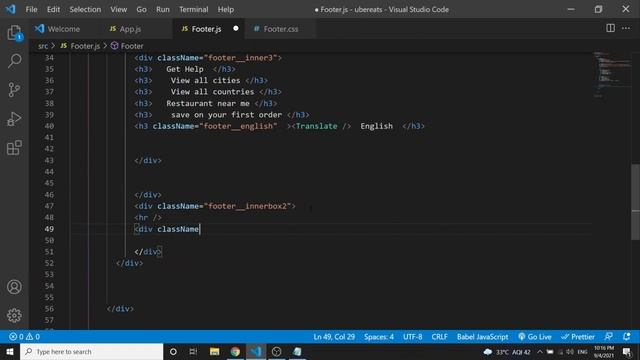This screenshot has height=360, width=640.
Task: Show hidden system tray icons
Action: tap(540, 352)
